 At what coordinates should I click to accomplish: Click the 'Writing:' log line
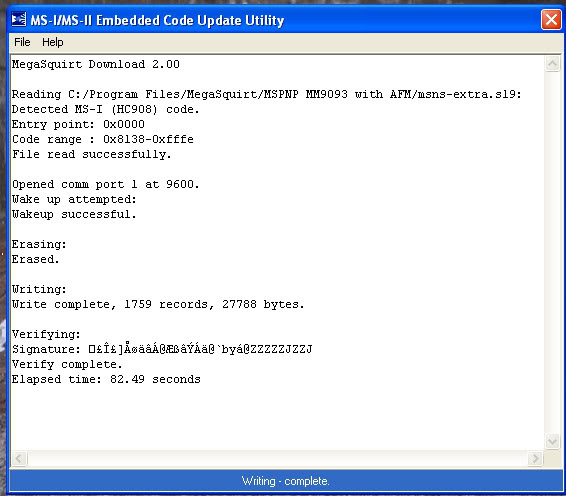(39, 290)
